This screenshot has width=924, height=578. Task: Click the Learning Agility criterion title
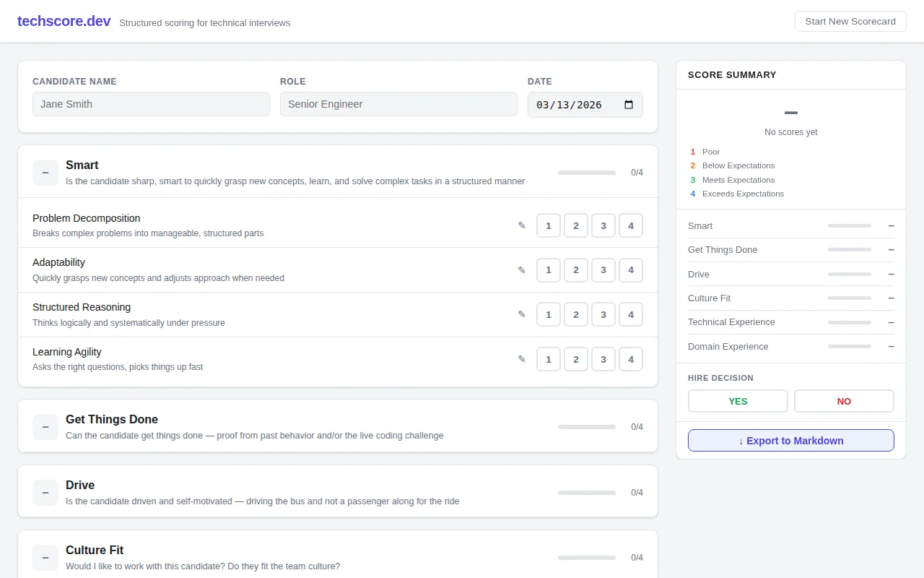67,352
